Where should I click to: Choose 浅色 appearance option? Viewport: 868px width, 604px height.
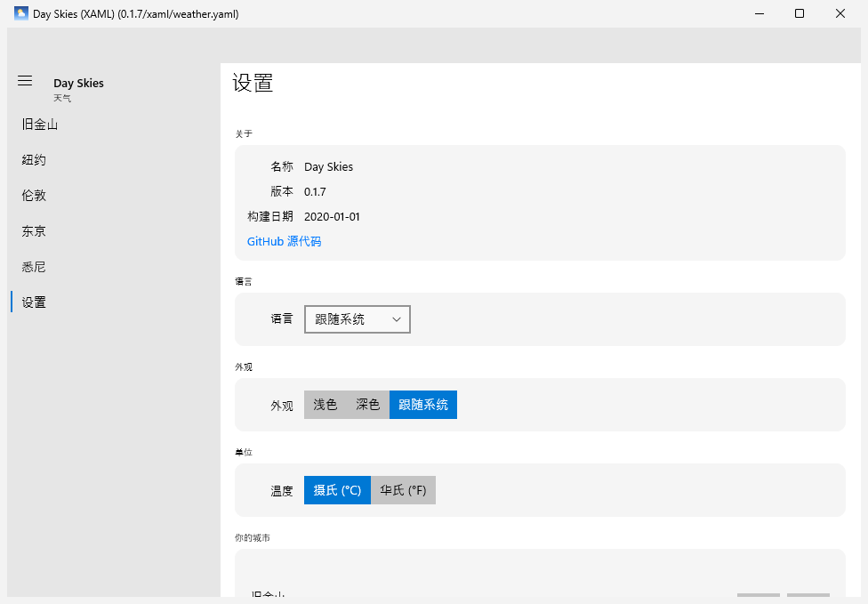325,405
